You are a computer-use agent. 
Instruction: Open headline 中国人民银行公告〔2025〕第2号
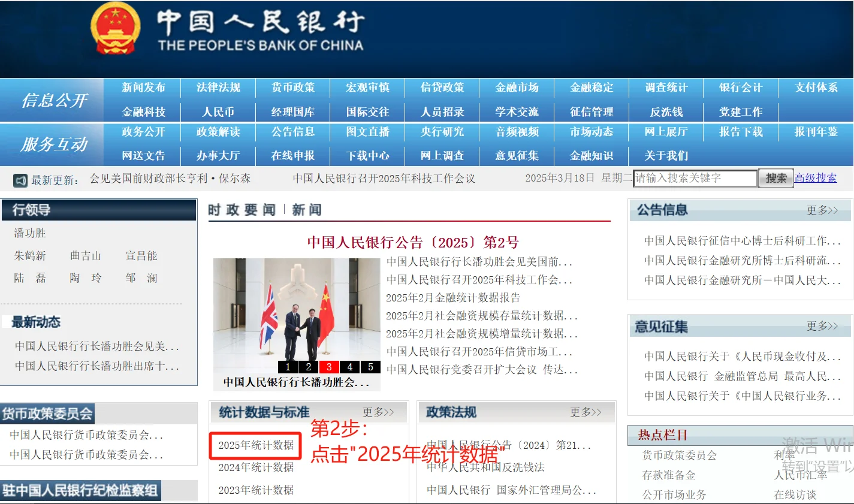(413, 242)
